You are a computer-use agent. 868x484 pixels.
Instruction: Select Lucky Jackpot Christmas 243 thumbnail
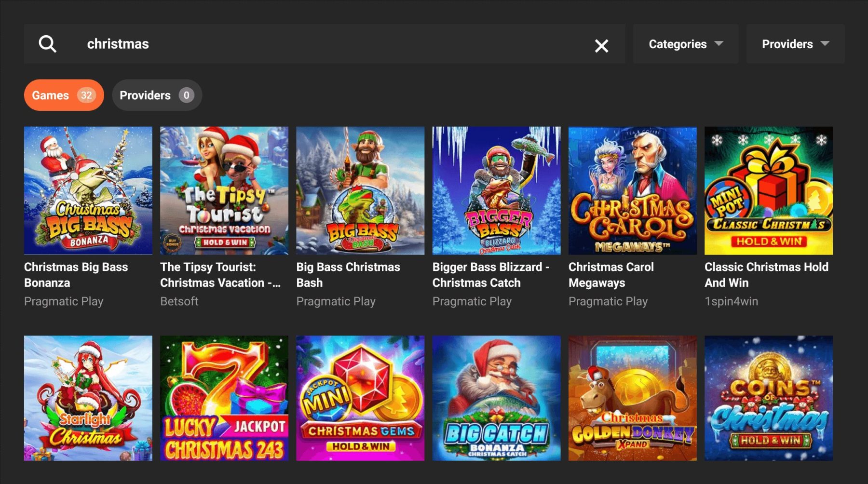pos(224,398)
